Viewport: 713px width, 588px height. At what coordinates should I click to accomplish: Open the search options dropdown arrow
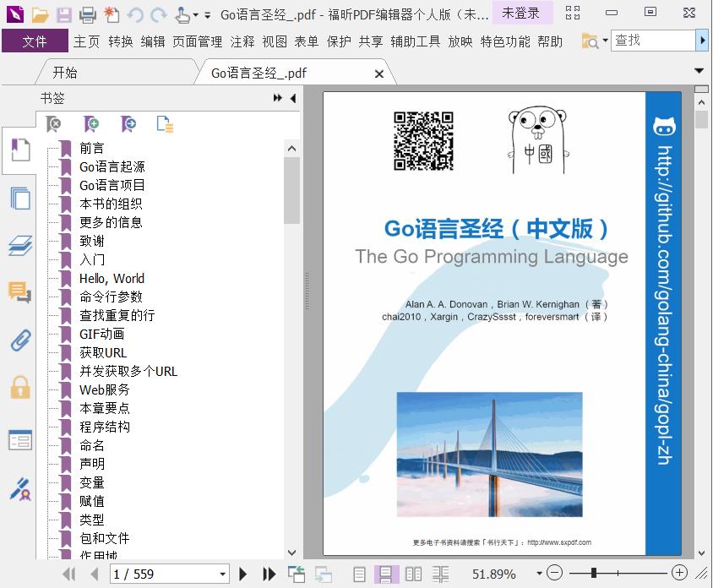tap(605, 41)
